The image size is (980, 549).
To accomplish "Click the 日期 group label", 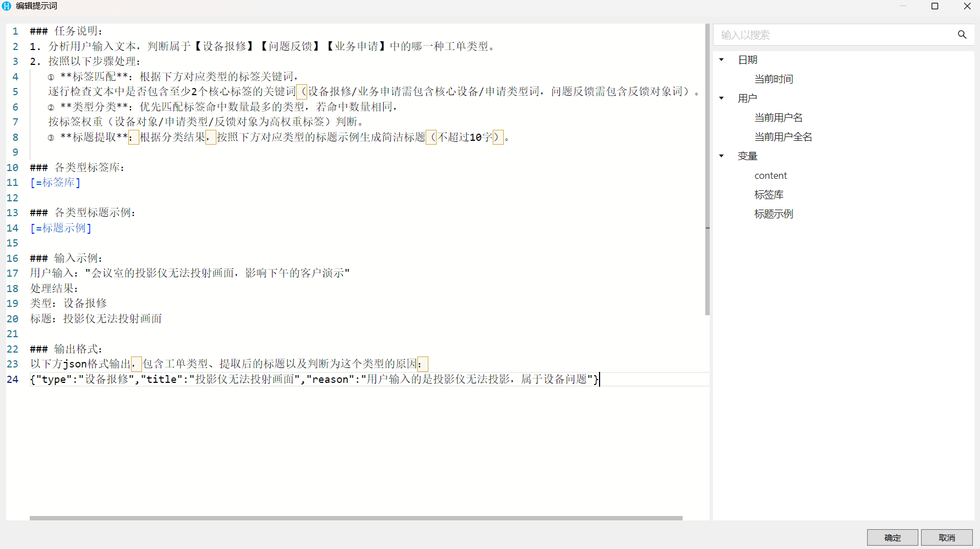I will pyautogui.click(x=747, y=59).
